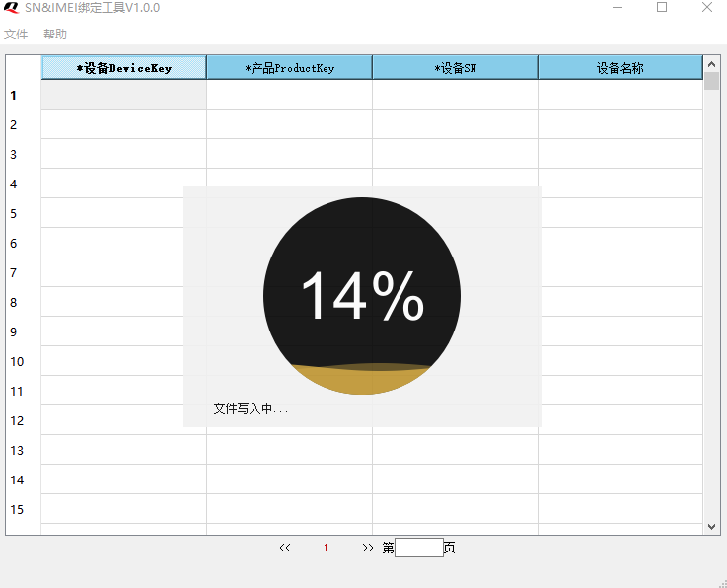The image size is (727, 588).
Task: Open the 帮助 menu
Action: (x=55, y=35)
